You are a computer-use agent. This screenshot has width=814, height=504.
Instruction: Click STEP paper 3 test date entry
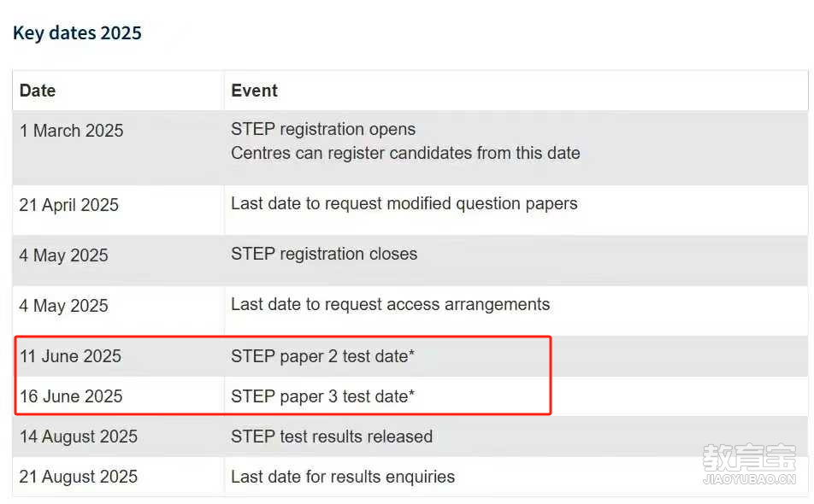[x=323, y=396]
